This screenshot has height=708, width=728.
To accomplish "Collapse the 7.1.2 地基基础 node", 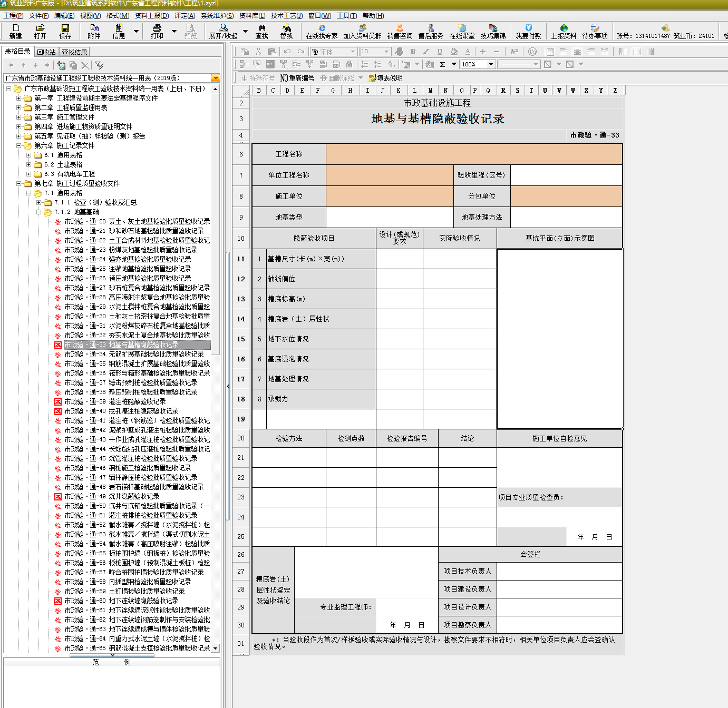I will tap(39, 212).
